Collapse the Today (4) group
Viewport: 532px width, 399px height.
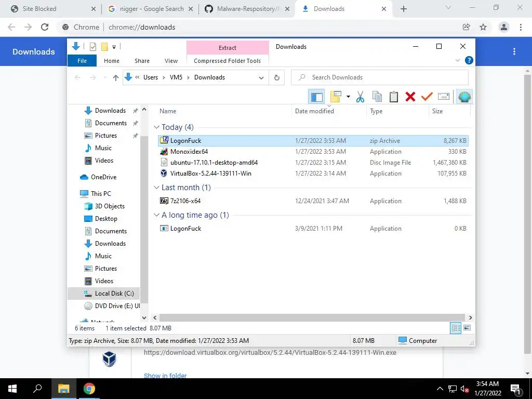point(156,127)
